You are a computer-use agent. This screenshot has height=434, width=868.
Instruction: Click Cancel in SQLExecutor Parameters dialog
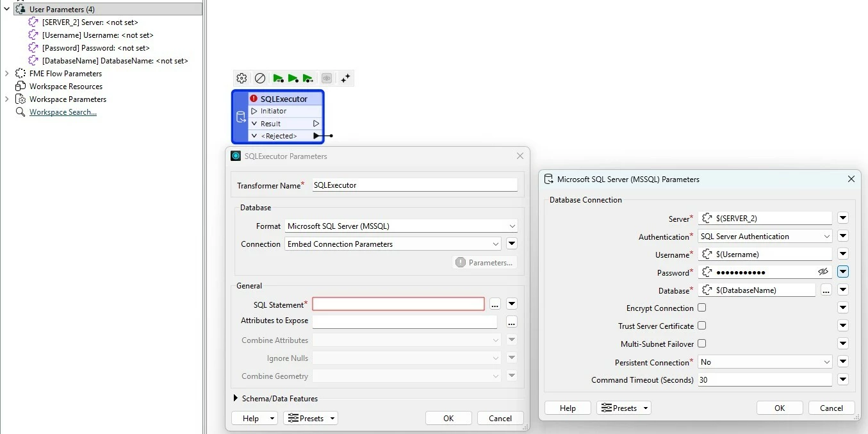pos(500,418)
